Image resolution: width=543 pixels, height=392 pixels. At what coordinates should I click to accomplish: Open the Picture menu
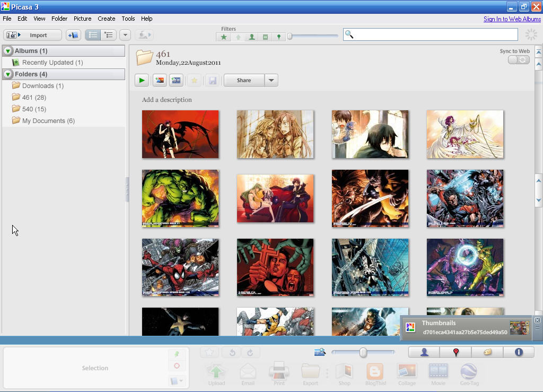[82, 19]
